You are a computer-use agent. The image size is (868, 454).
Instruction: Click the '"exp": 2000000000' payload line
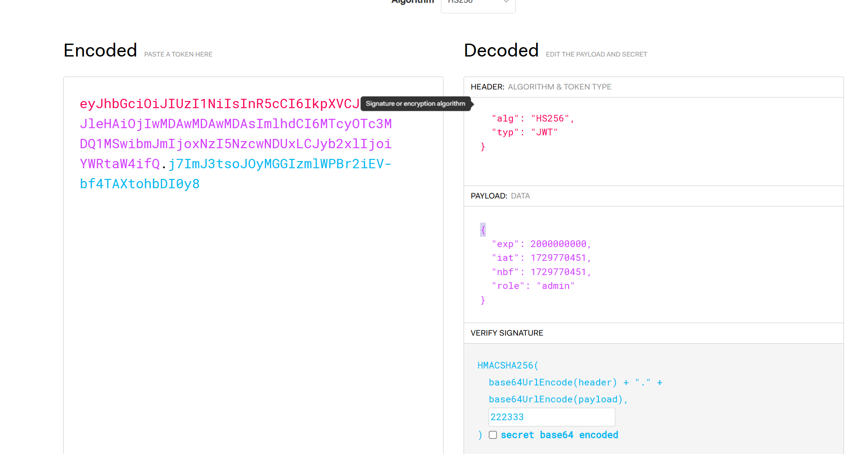coord(541,244)
